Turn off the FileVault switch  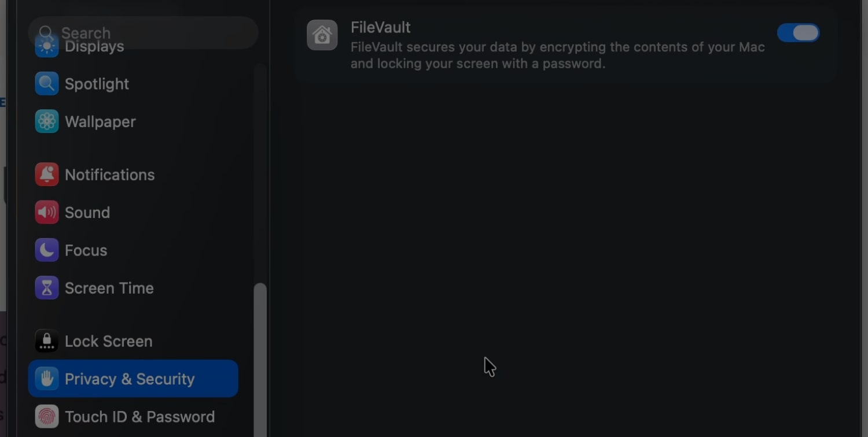tap(798, 33)
